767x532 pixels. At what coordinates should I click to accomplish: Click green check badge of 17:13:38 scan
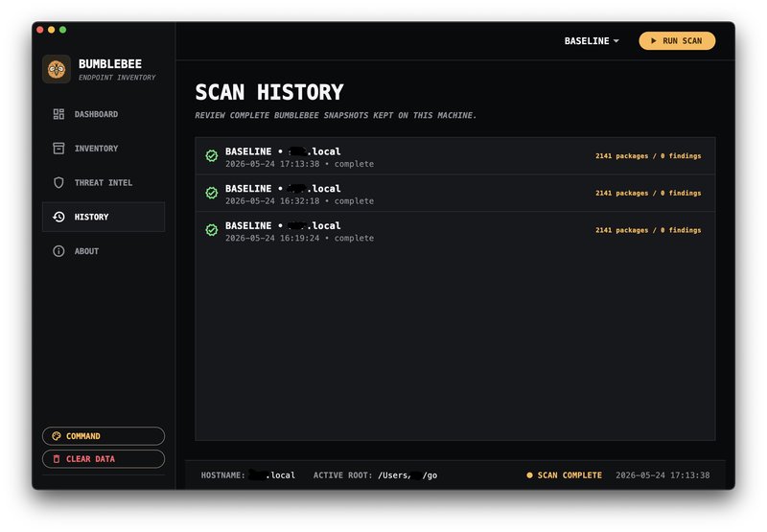click(x=211, y=156)
